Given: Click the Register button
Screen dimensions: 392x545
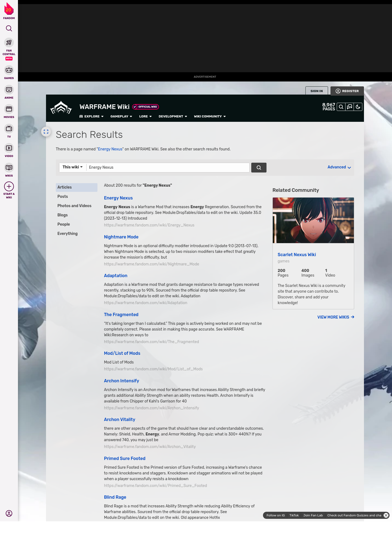Looking at the screenshot, I should point(347,91).
